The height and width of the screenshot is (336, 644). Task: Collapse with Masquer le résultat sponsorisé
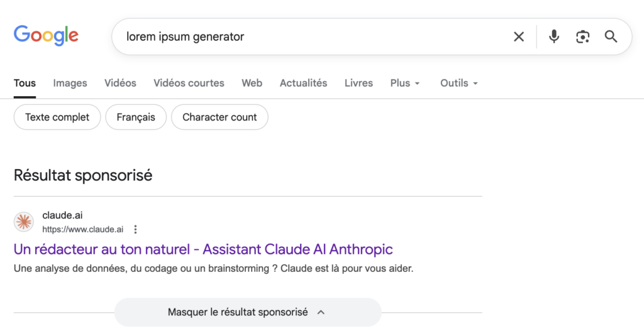pos(248,312)
